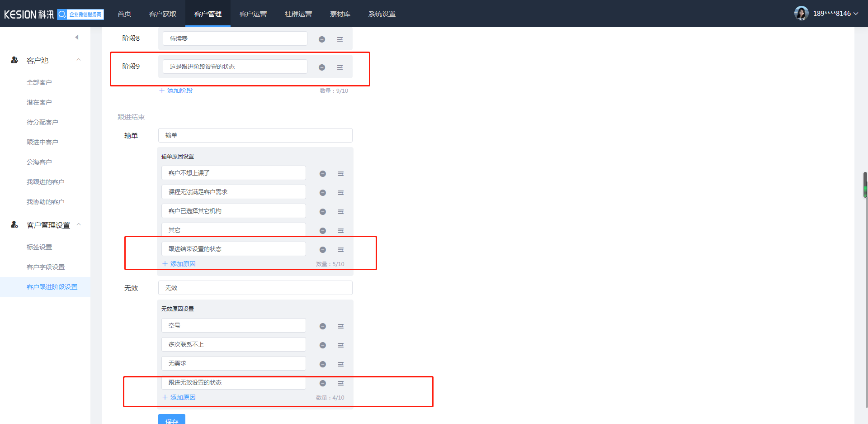The height and width of the screenshot is (424, 868).
Task: Click remove icon next to 空号
Action: [323, 326]
